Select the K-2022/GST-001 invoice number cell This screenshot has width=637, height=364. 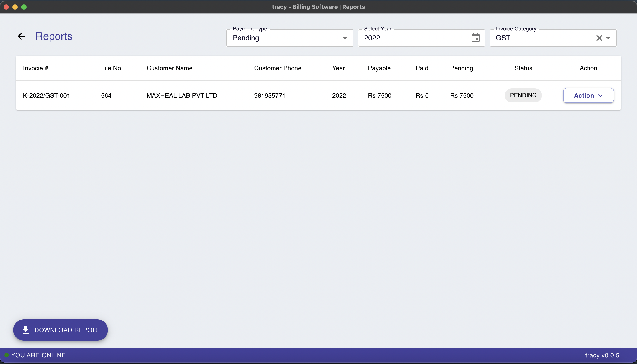[46, 95]
